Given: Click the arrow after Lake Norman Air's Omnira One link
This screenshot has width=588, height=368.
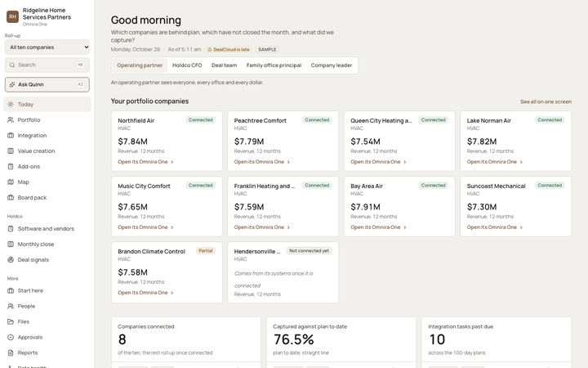Looking at the screenshot, I should pyautogui.click(x=521, y=162).
